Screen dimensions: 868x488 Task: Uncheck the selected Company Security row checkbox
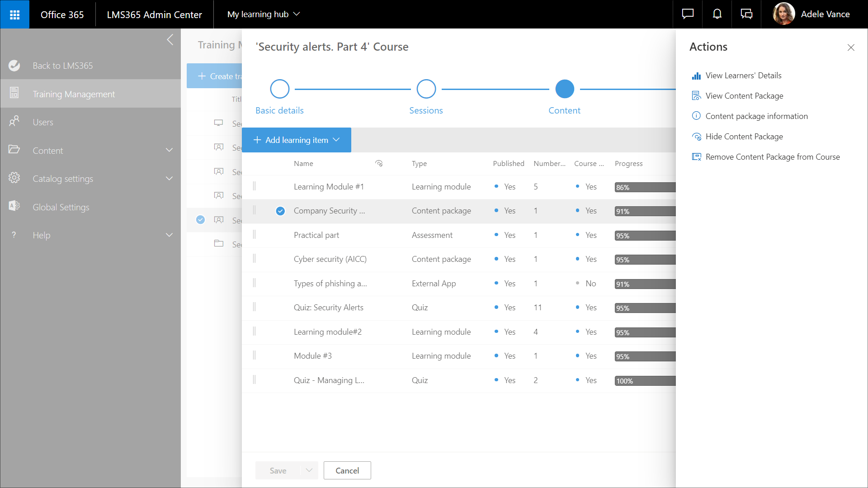tap(280, 211)
